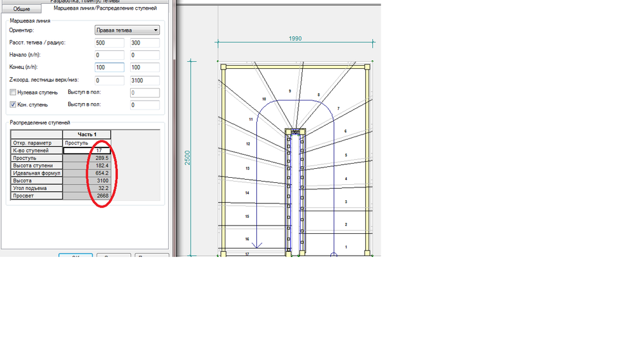
Task: Uncheck the Кон. ступень checkbox
Action: click(13, 105)
